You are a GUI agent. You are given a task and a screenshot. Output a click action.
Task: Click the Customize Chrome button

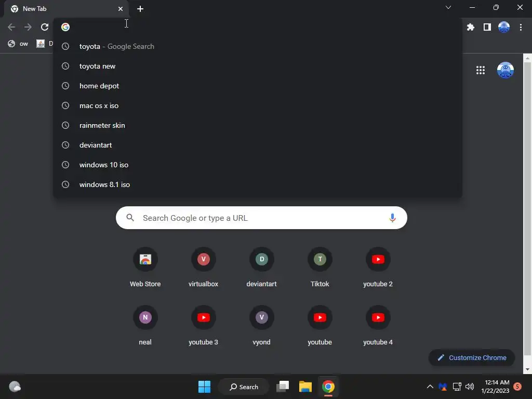tap(472, 357)
